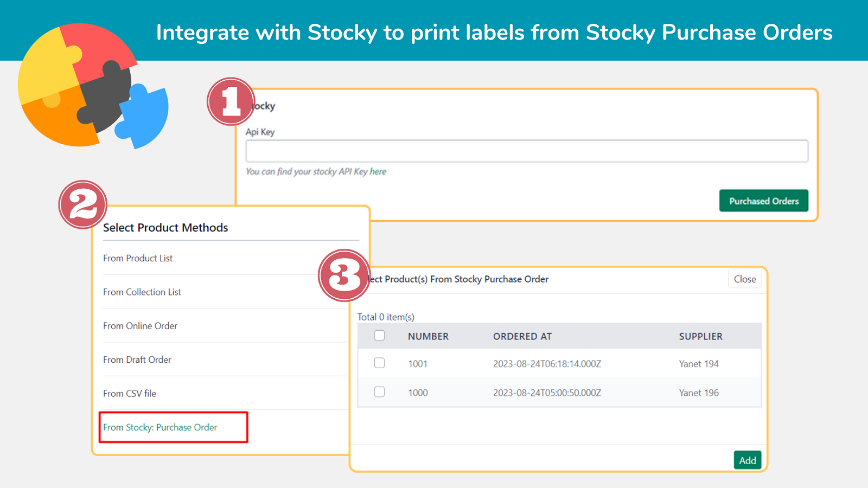Image resolution: width=868 pixels, height=488 pixels.
Task: Click inside the Api Key input field
Action: pyautogui.click(x=526, y=151)
